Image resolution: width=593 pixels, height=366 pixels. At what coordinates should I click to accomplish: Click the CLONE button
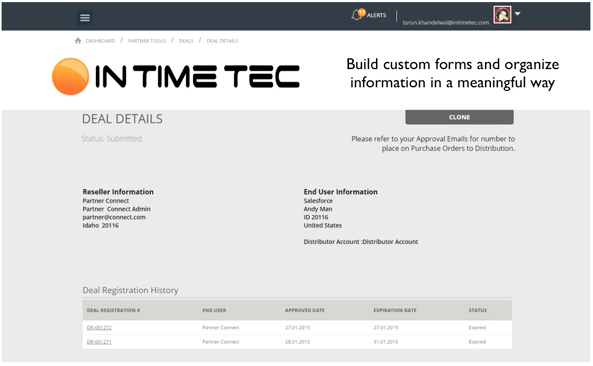pyautogui.click(x=459, y=117)
